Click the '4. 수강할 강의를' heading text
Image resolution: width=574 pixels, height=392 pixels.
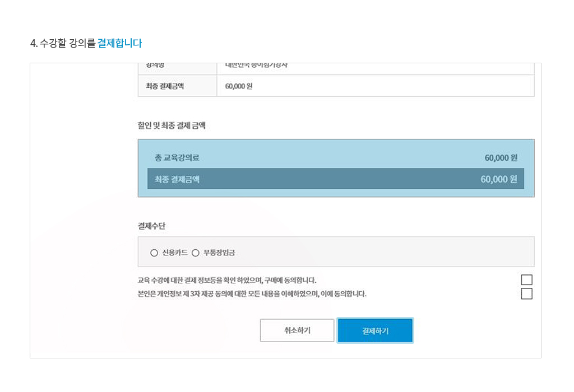point(63,43)
